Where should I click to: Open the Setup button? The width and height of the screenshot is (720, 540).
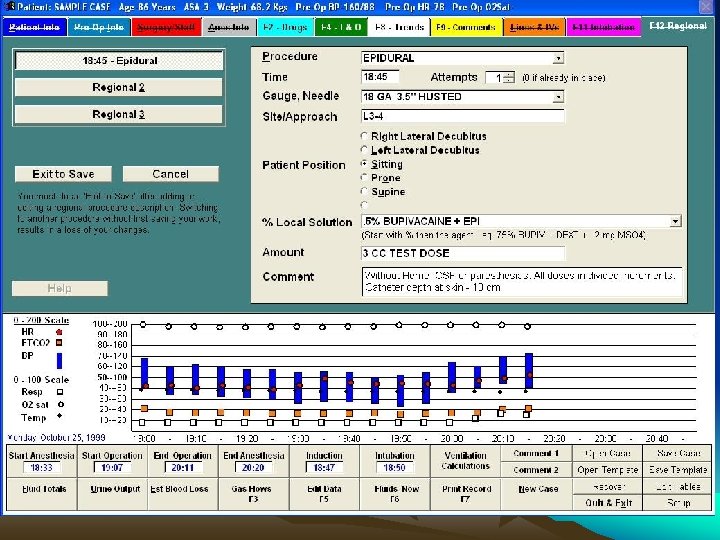coord(678,503)
